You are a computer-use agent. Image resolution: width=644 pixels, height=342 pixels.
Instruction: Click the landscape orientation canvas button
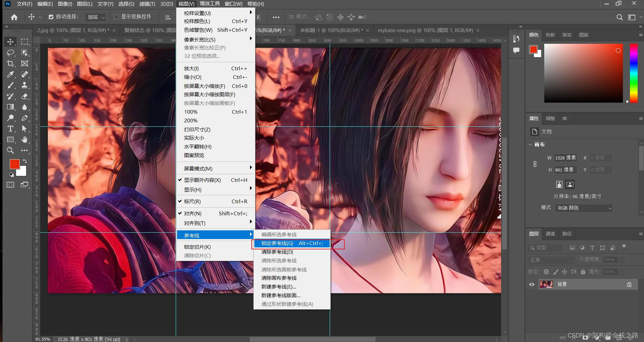click(570, 184)
